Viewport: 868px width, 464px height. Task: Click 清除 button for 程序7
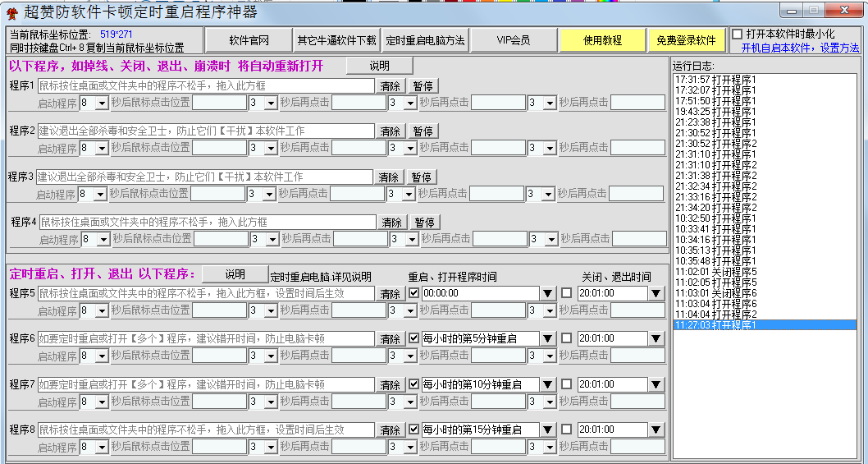pos(391,384)
